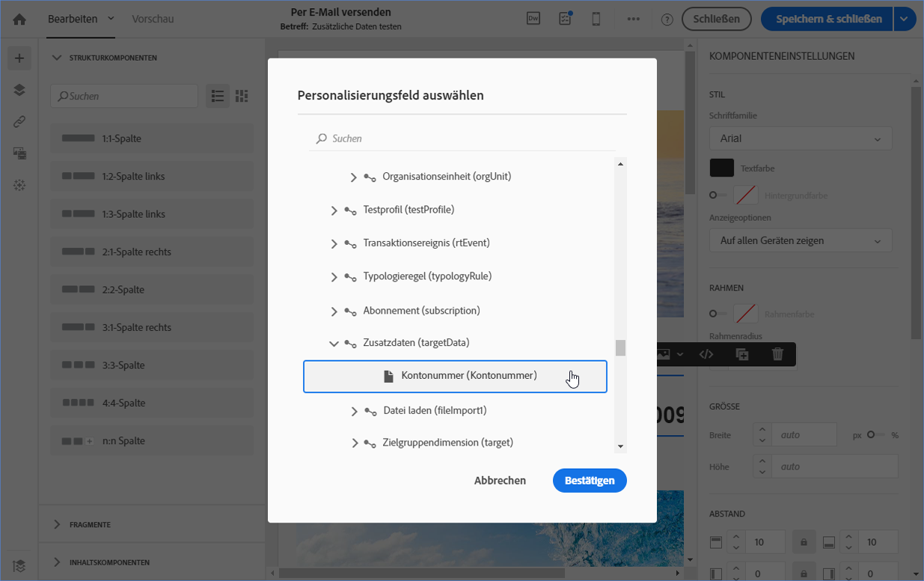Viewport: 924px width, 581px height.
Task: Toggle the Hintergrundfarbe switch
Action: pos(718,195)
